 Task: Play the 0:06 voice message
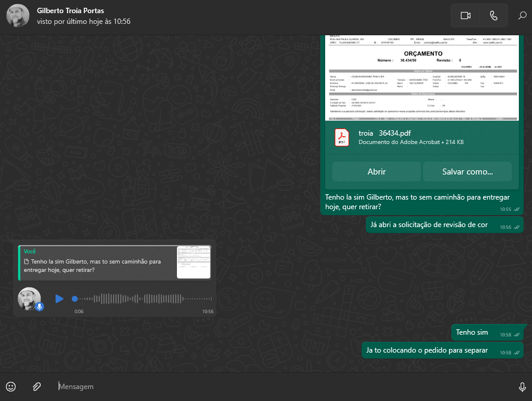click(x=59, y=298)
